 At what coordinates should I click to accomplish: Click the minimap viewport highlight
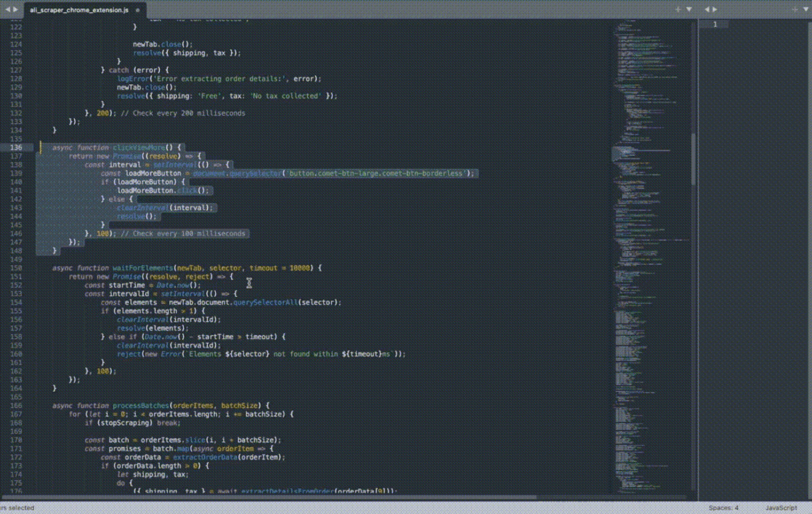pos(651,154)
